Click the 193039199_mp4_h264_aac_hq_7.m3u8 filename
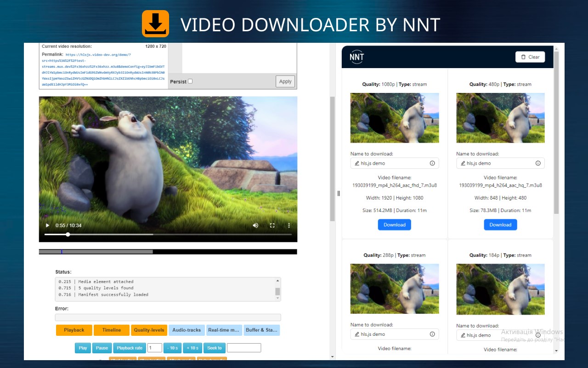Image resolution: width=588 pixels, height=368 pixels. coord(500,185)
